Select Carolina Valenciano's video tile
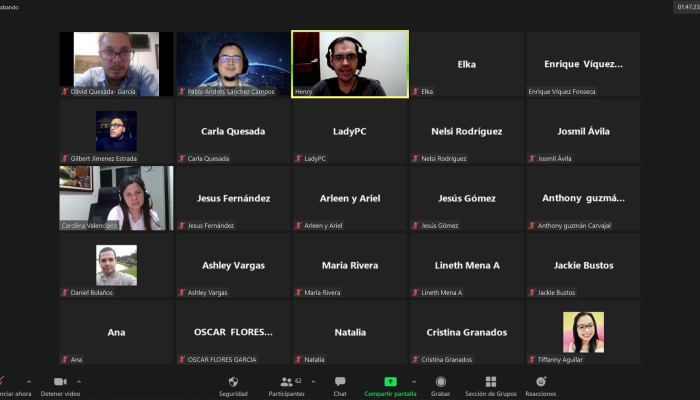The width and height of the screenshot is (700, 400). click(x=116, y=198)
